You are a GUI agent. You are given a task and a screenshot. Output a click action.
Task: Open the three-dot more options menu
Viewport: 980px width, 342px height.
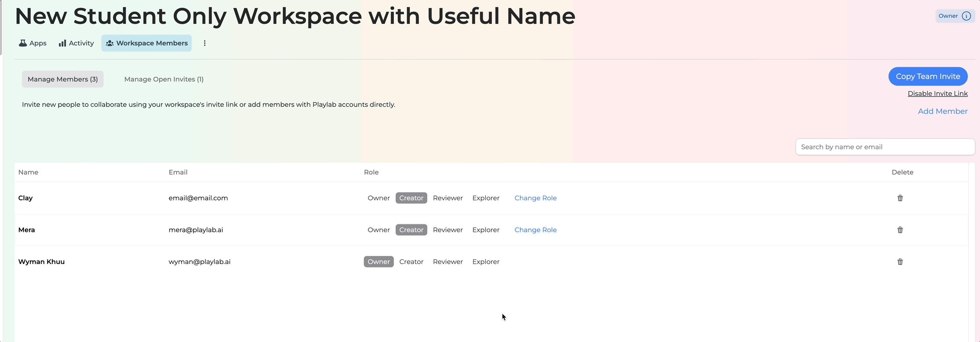[205, 43]
